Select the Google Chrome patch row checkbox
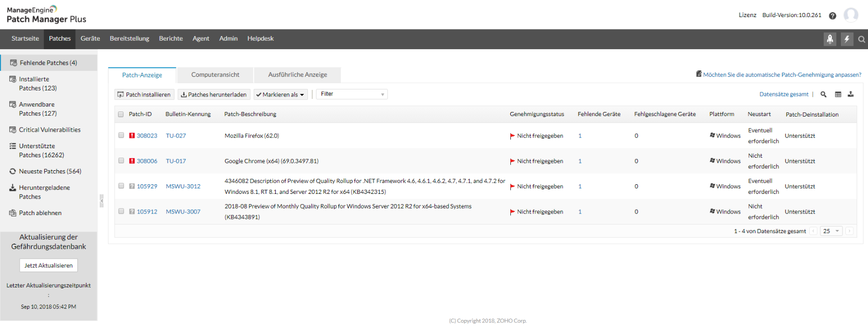868x332 pixels. 121,161
